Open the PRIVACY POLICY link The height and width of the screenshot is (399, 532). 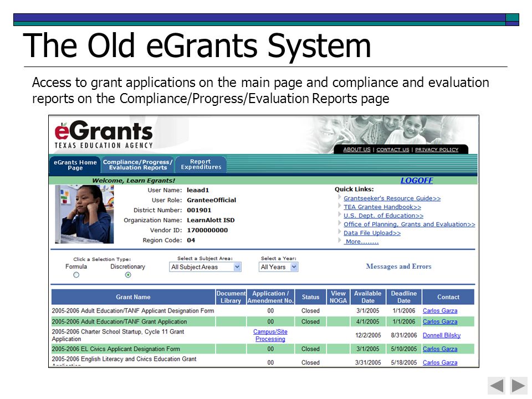pos(437,150)
